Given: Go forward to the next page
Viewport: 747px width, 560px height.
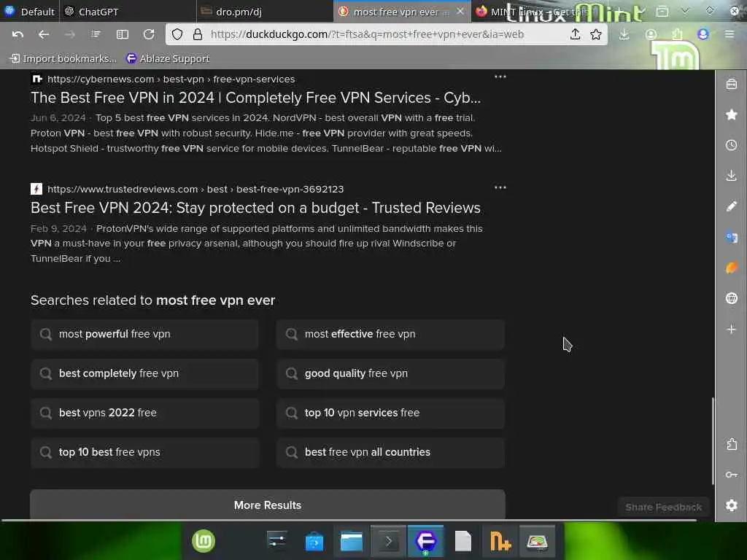Looking at the screenshot, I should (x=69, y=34).
